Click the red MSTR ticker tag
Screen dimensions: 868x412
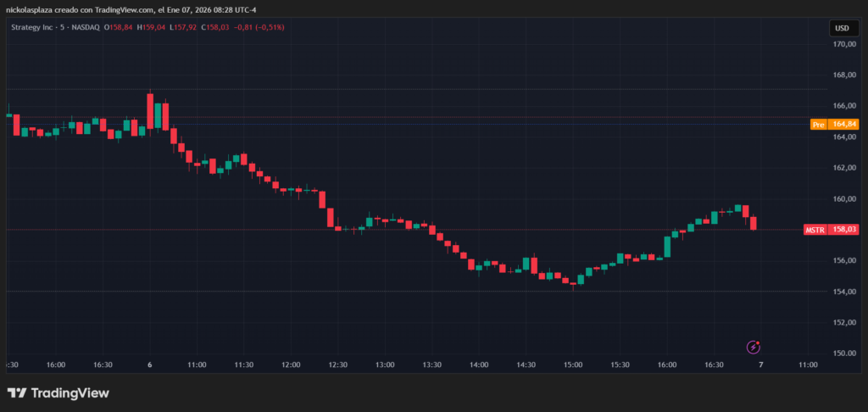[815, 230]
